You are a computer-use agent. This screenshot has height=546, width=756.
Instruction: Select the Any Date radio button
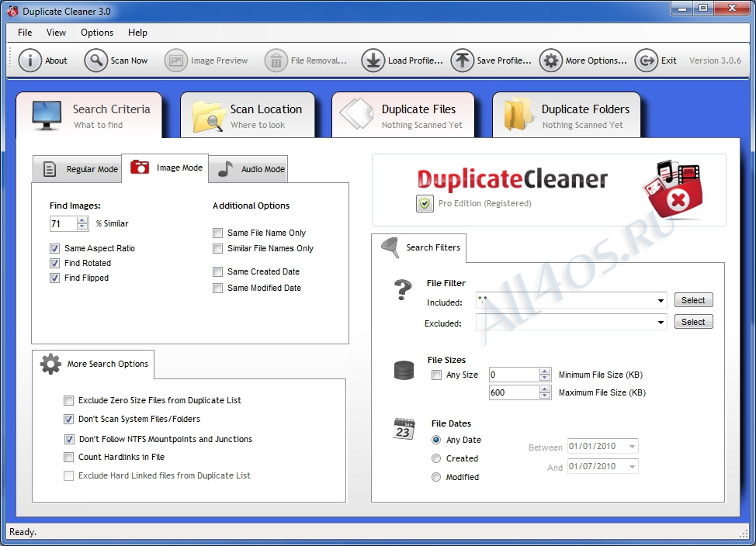tap(436, 440)
